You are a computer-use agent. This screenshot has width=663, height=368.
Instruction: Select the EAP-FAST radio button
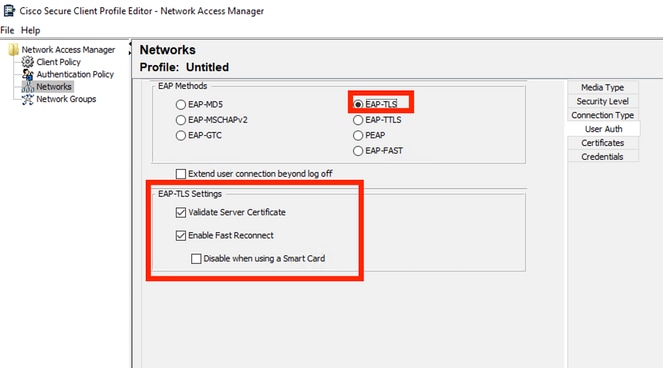(x=358, y=151)
